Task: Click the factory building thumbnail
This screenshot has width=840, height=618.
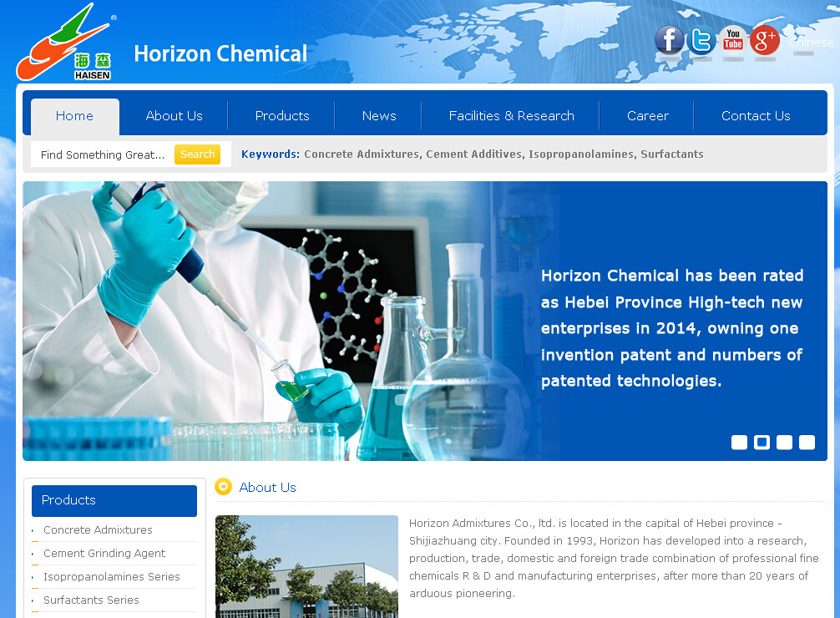Action: 306,566
